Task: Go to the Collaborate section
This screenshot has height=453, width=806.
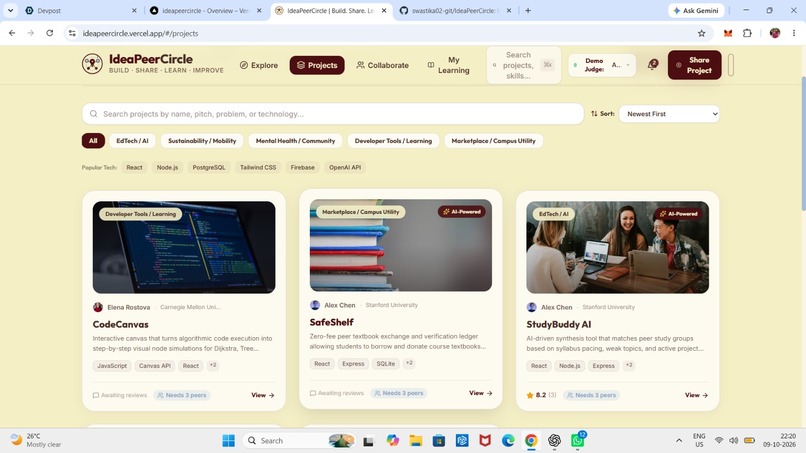Action: 382,65
